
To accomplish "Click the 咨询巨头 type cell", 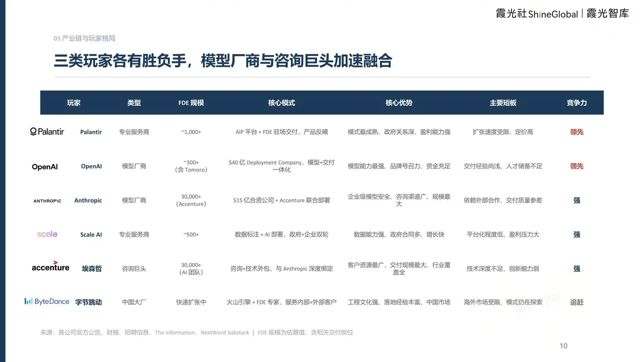I will point(134,269).
